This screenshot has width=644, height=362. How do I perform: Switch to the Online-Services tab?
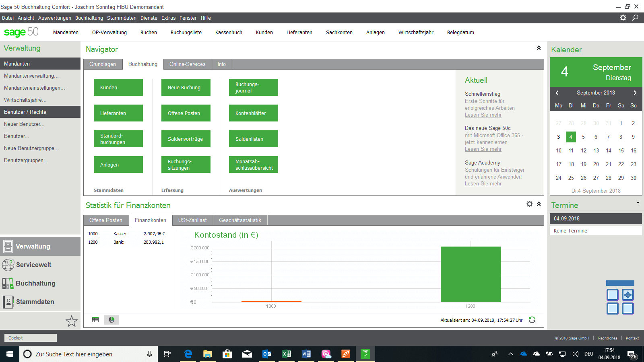187,64
